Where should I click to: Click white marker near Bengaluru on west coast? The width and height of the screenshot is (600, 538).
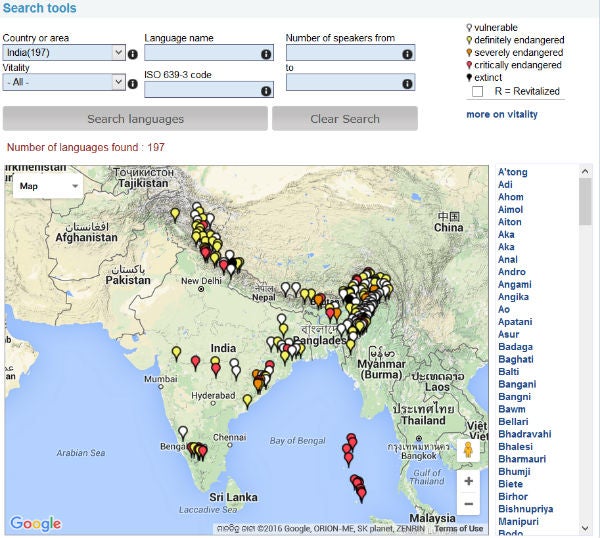(x=183, y=433)
